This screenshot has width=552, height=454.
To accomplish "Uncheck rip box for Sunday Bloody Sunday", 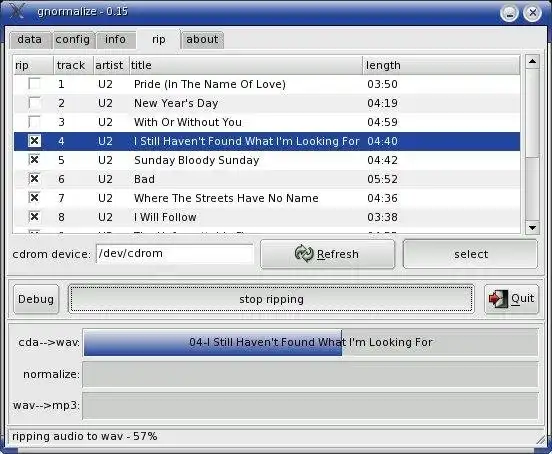I will 34,160.
